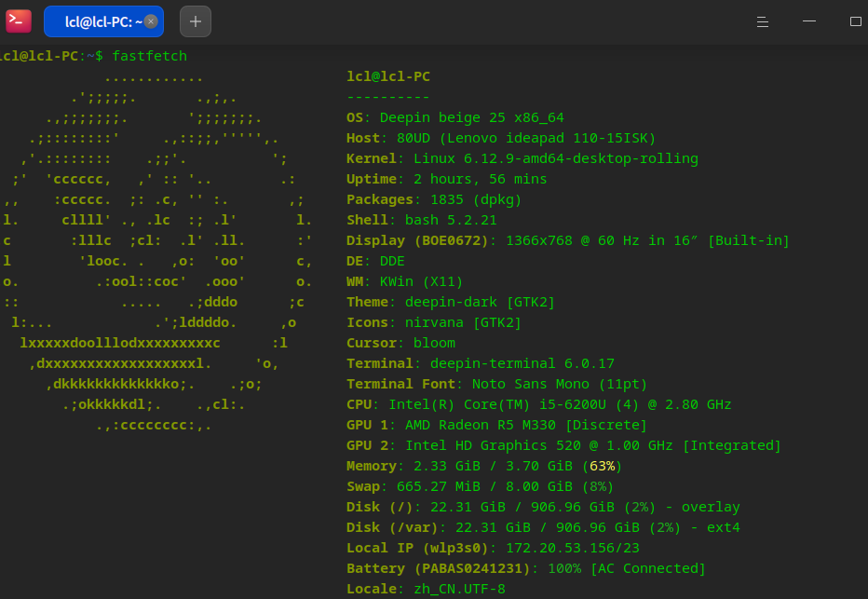
Task: Click Theme value "deepin-dark [GTK2]"
Action: point(480,302)
